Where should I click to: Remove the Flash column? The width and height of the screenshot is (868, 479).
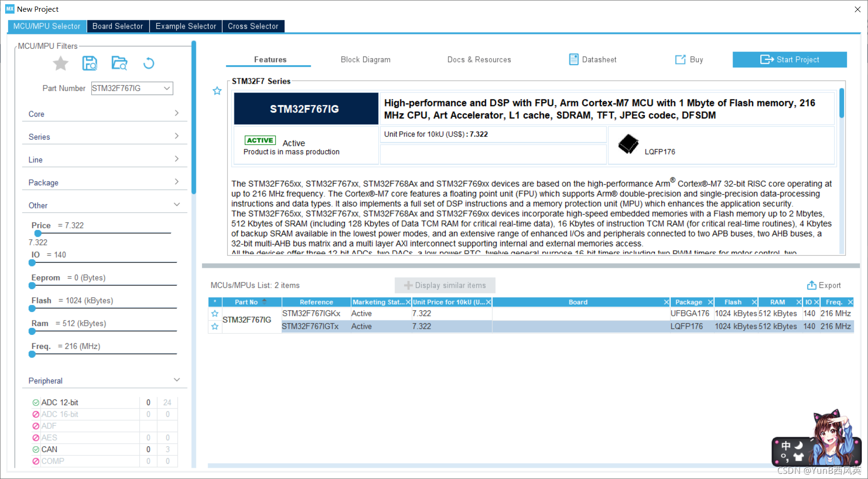[754, 302]
